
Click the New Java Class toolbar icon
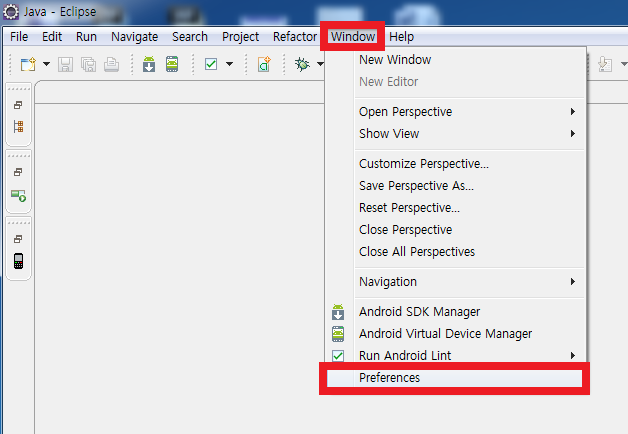(x=264, y=64)
